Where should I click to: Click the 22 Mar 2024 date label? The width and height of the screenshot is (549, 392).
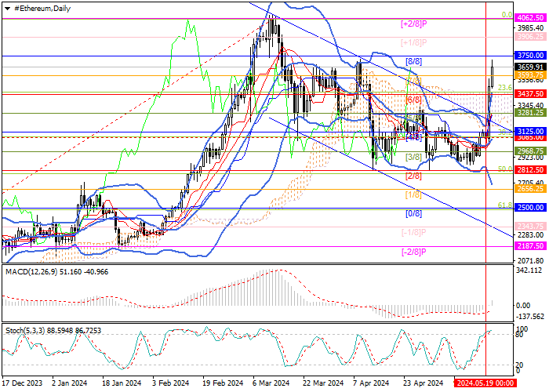323,383
